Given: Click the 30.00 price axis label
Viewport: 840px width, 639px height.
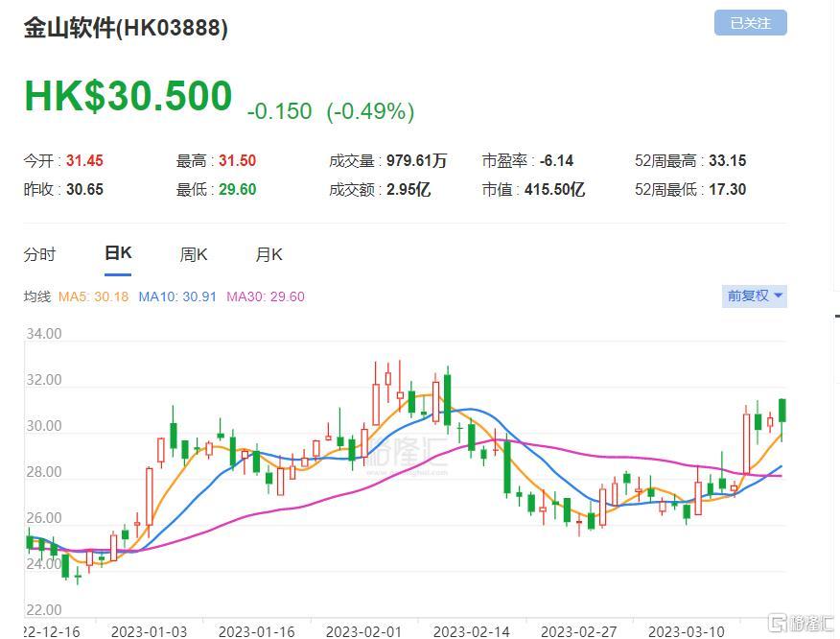Looking at the screenshot, I should pos(44,426).
